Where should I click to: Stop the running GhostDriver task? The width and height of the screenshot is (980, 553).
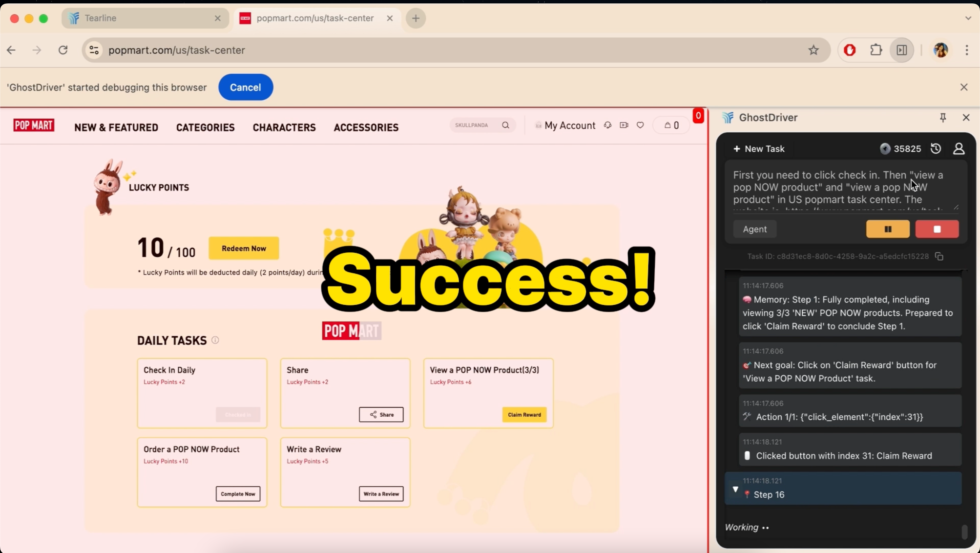tap(937, 229)
